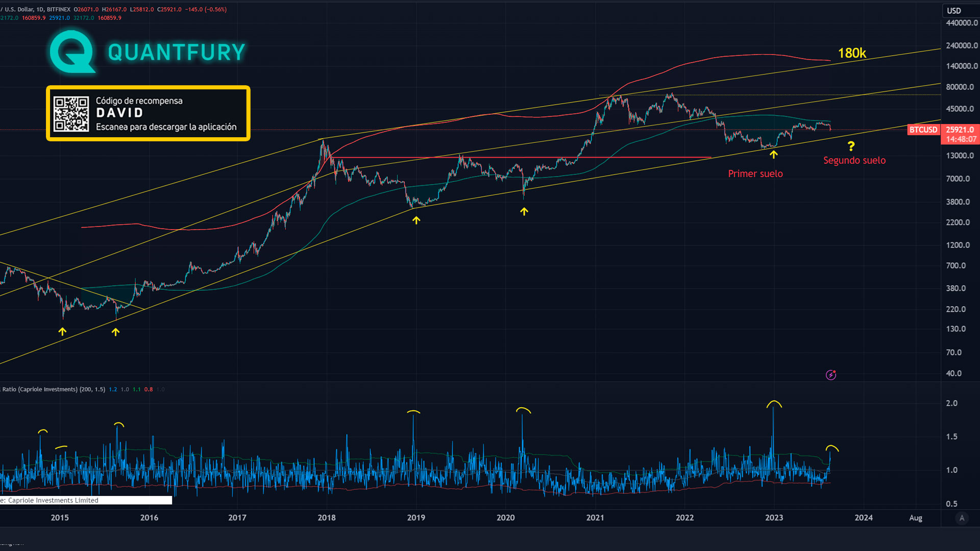Toggle the auto scale 'A' button
The image size is (980, 551).
click(962, 518)
